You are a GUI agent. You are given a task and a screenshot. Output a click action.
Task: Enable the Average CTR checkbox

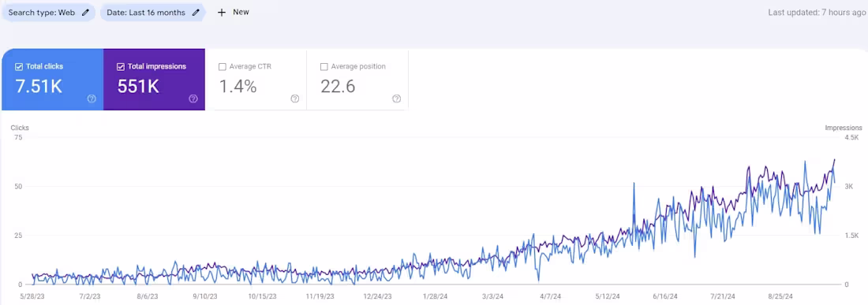(223, 67)
